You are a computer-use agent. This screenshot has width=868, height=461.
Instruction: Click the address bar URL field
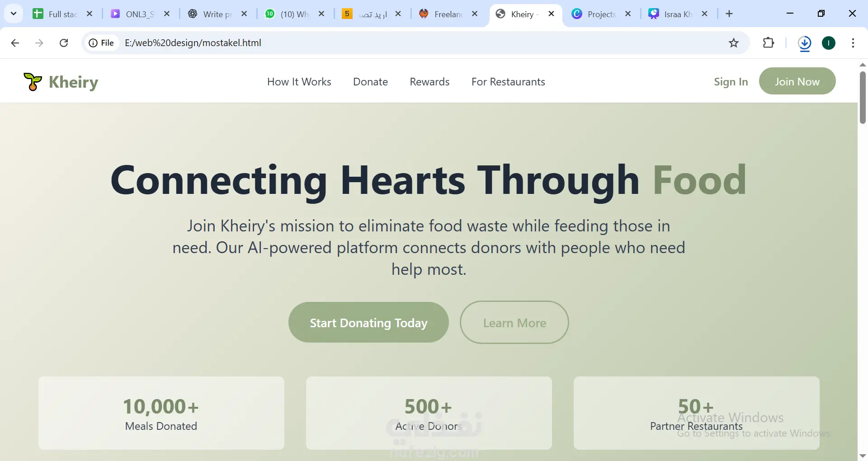(x=407, y=43)
